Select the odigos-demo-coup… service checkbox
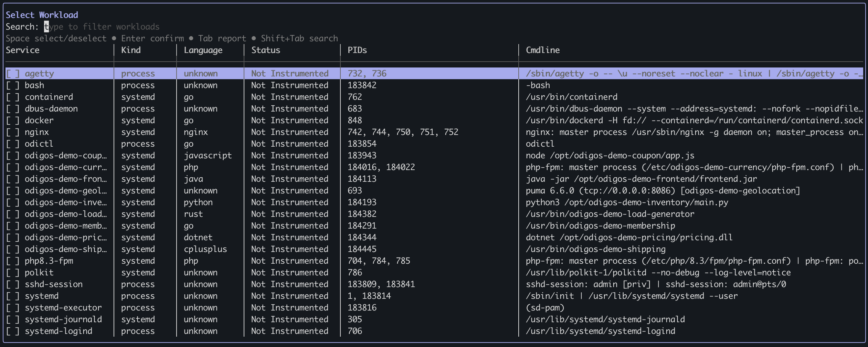868x347 pixels. click(13, 155)
